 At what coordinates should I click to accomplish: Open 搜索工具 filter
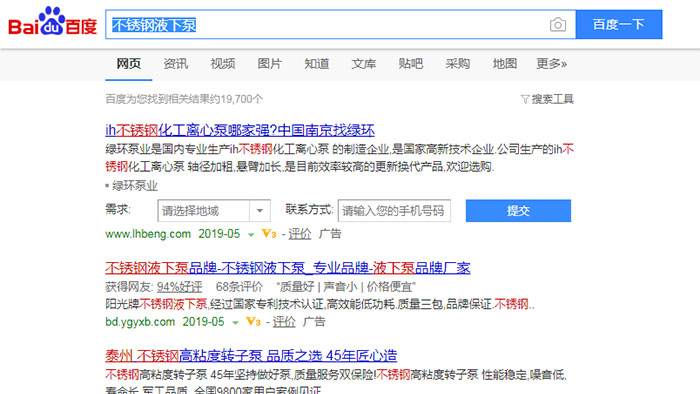point(547,99)
